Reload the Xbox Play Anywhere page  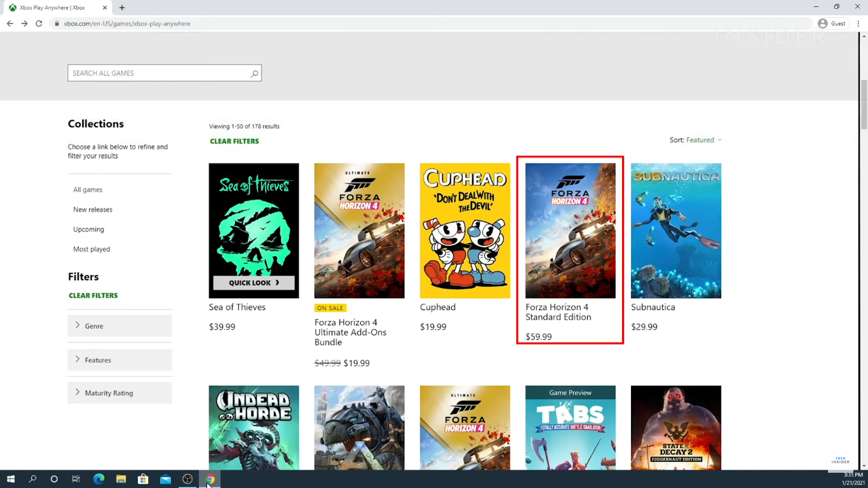tap(39, 24)
